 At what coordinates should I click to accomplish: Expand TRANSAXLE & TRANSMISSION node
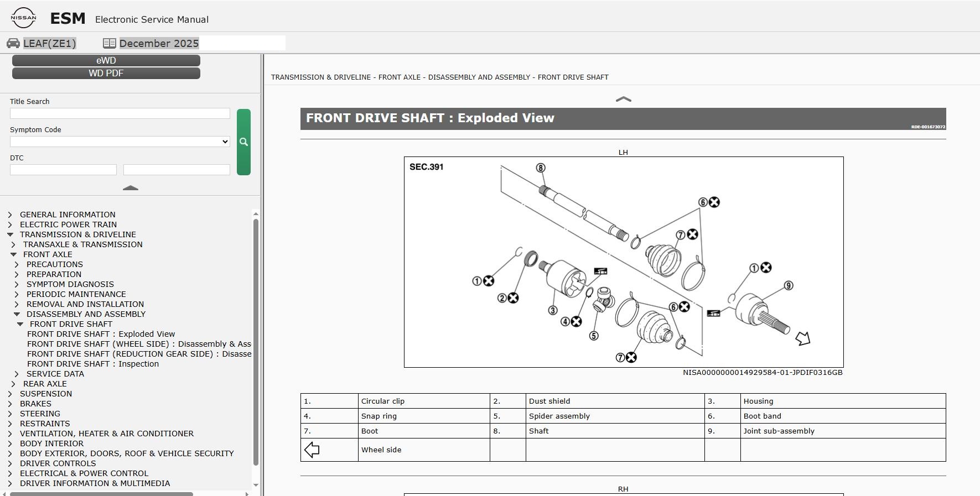point(13,244)
